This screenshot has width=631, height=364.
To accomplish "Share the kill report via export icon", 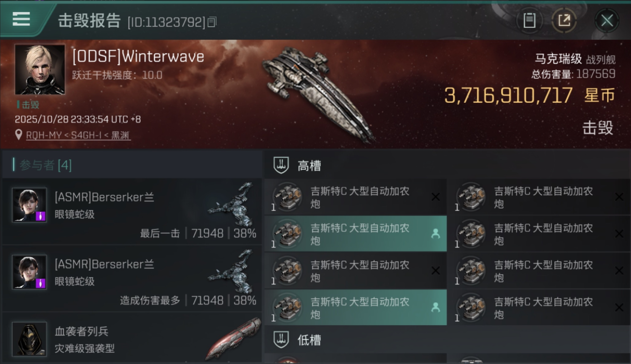I will coord(564,20).
